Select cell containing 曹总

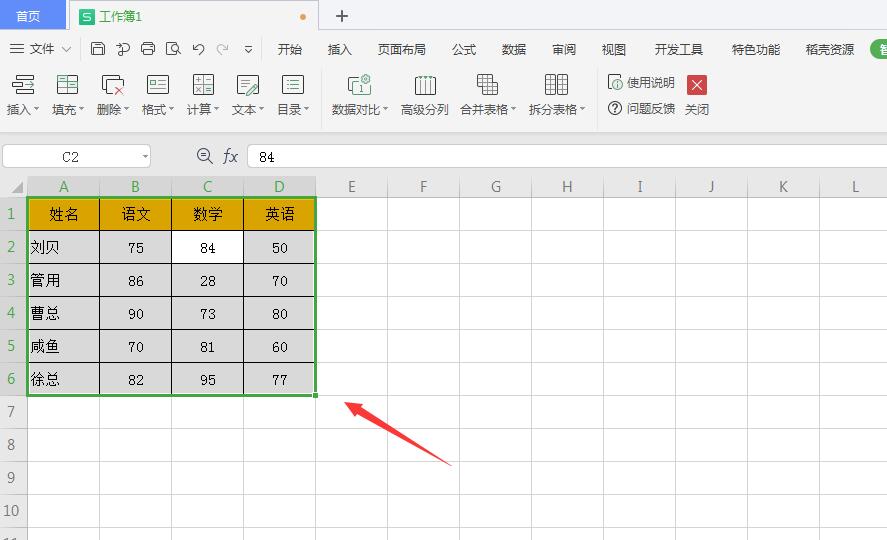[x=64, y=313]
